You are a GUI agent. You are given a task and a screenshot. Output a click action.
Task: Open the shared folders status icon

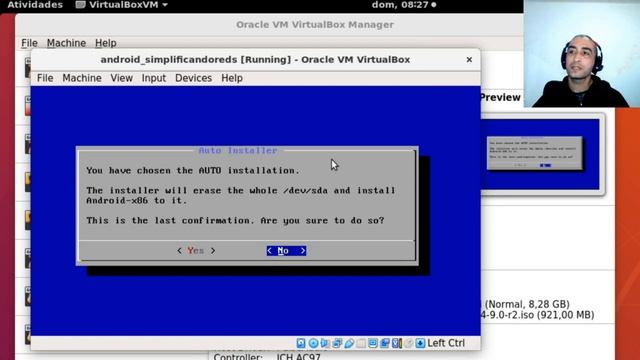coord(361,343)
